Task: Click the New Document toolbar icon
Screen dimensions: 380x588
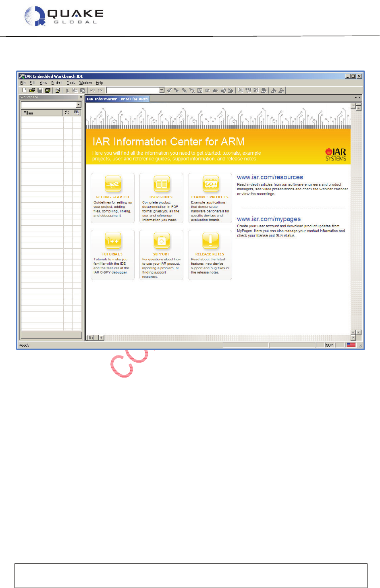Action: 25,90
